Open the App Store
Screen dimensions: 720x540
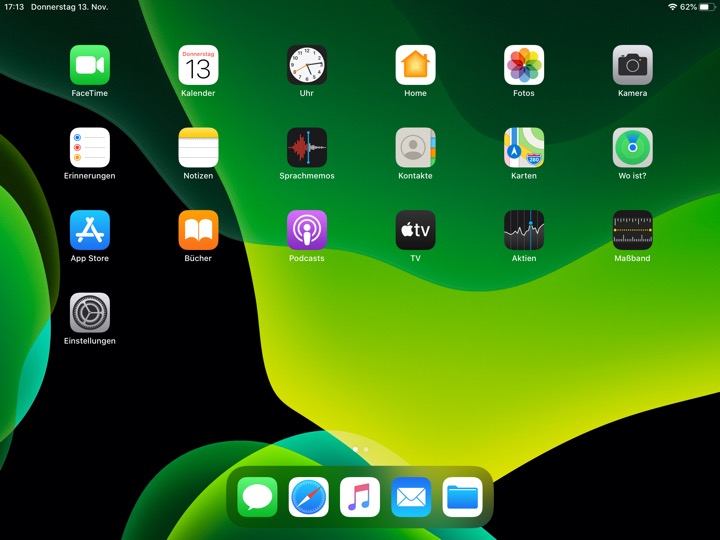click(90, 230)
